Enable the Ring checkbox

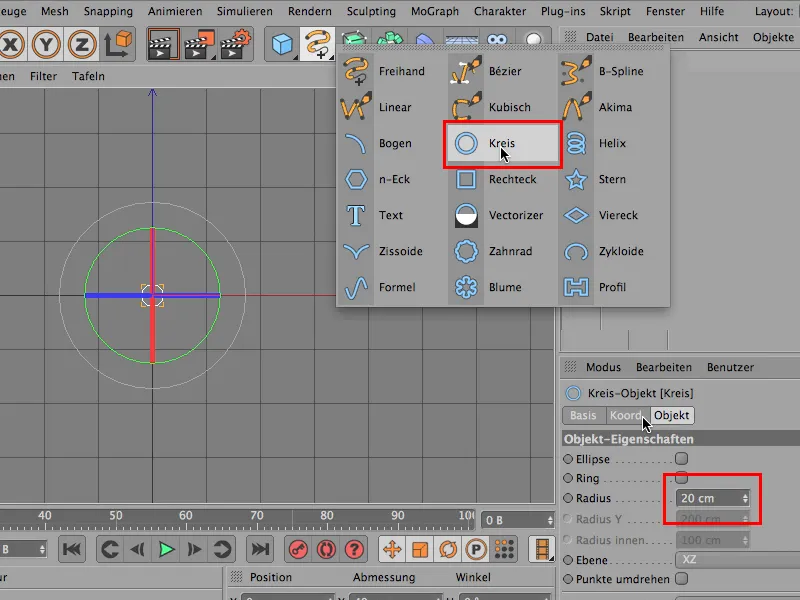[681, 478]
